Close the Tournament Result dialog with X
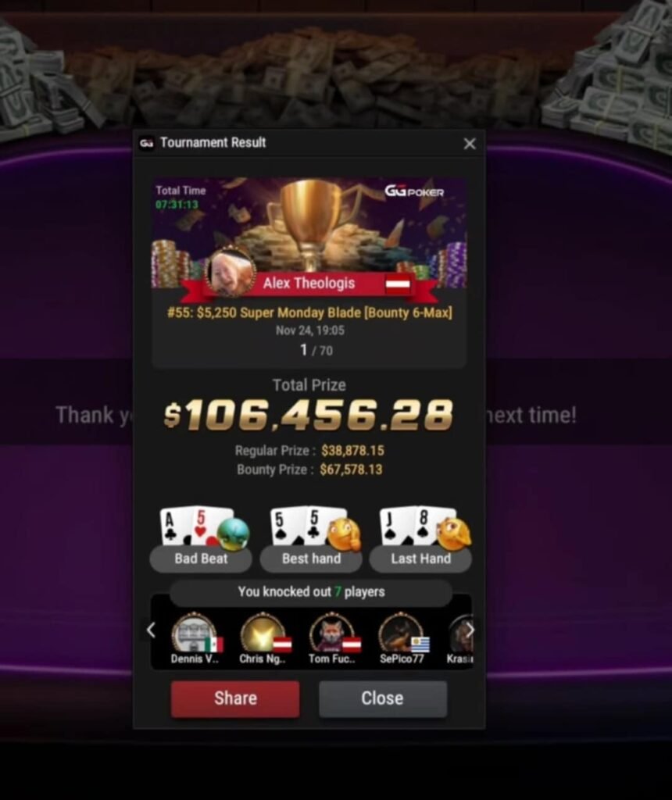The height and width of the screenshot is (800, 672). (x=470, y=144)
